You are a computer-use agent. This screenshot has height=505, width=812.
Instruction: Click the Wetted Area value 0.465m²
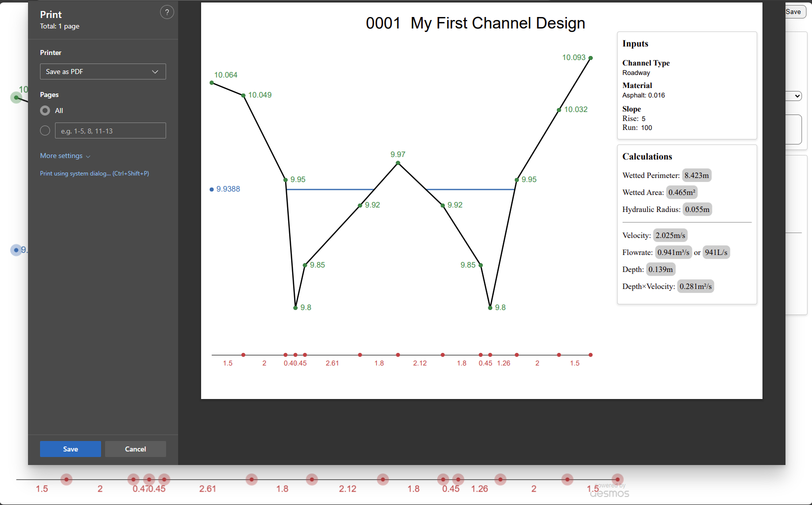[x=681, y=192]
